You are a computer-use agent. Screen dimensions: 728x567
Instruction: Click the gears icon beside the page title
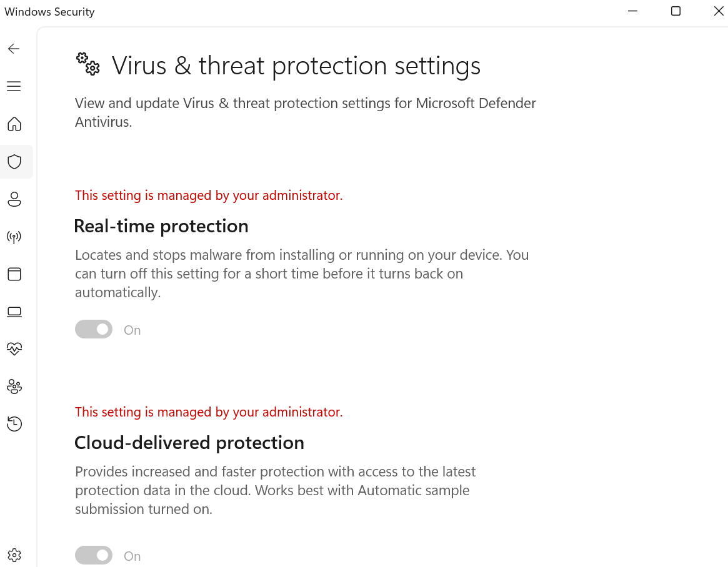(x=88, y=64)
